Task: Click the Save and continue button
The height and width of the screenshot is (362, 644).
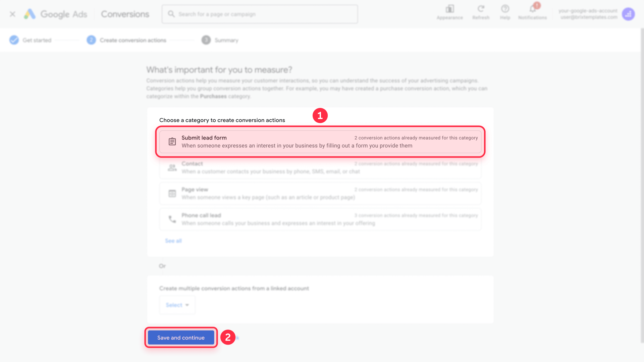Action: coord(181,338)
